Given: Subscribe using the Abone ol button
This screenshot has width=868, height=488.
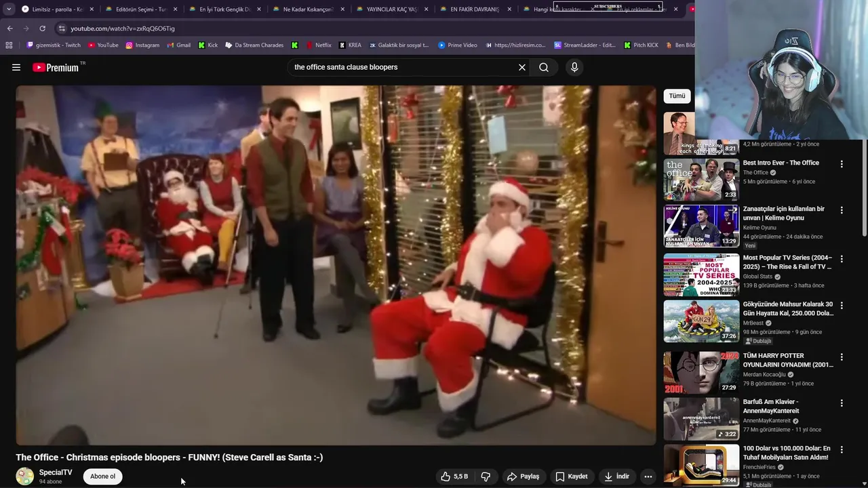Looking at the screenshot, I should click(103, 476).
